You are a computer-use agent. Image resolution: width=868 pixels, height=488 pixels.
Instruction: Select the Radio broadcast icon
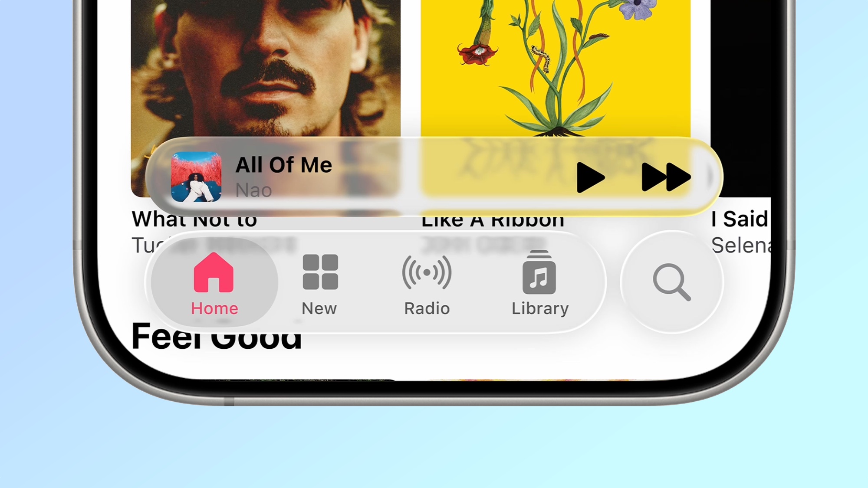tap(427, 272)
